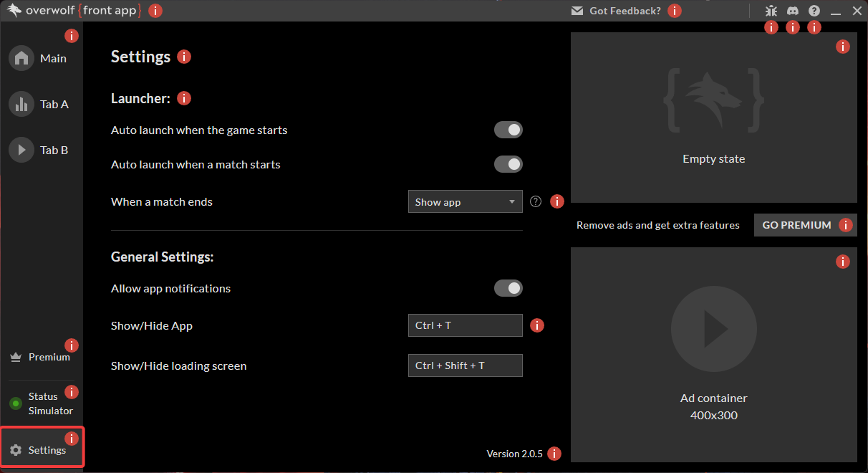This screenshot has height=473, width=868.
Task: Toggle Allow app notifications switch
Action: pyautogui.click(x=508, y=288)
